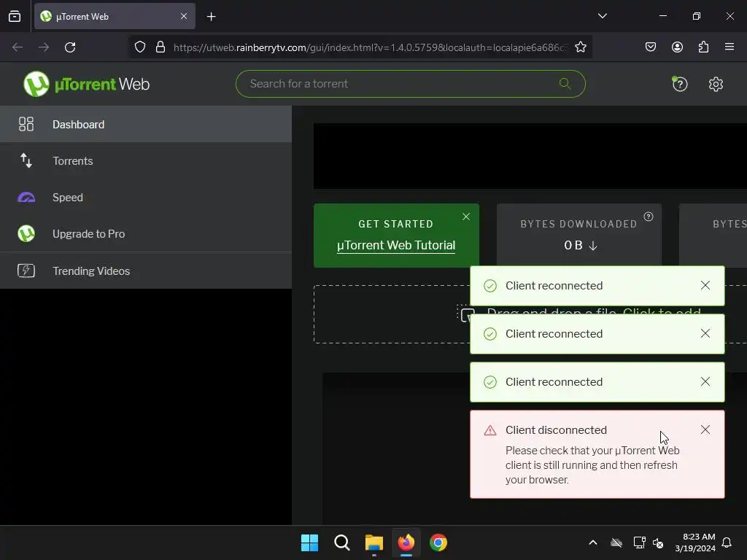Screen dimensions: 747x560
Task: Click the µTorrent Web logo
Action: [x=86, y=84]
